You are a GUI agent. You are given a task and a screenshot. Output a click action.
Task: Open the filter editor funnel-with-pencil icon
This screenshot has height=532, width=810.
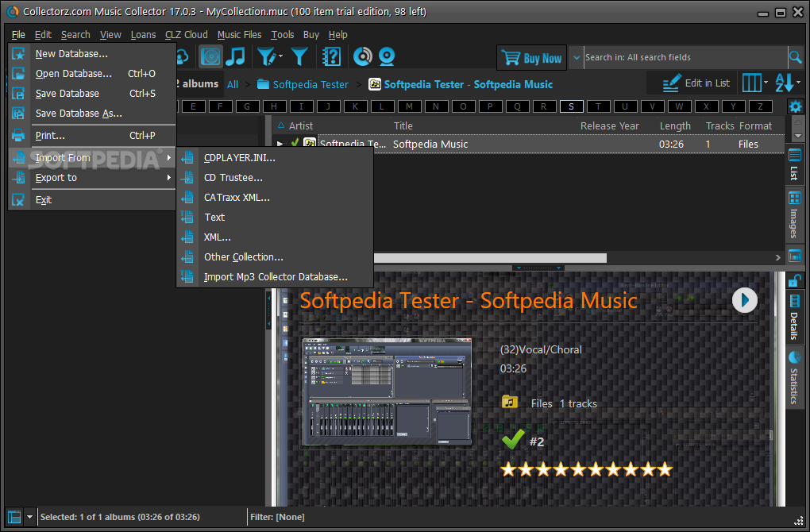tap(267, 57)
